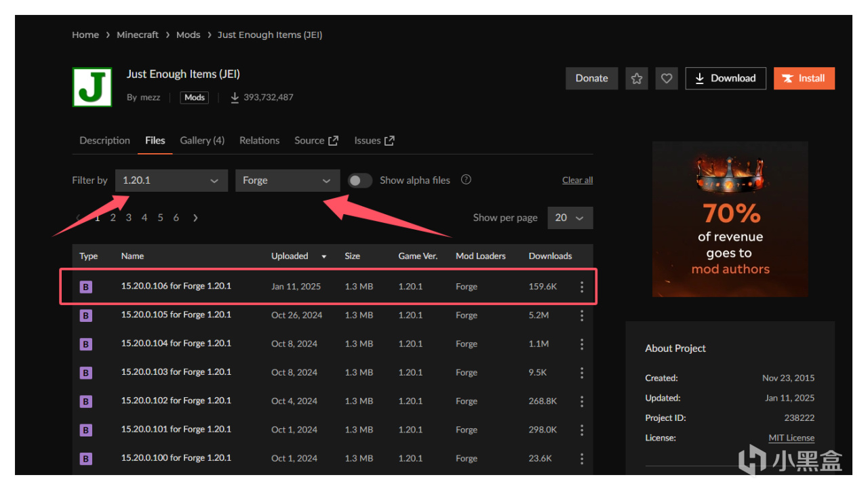Open the Relations tab
Viewport: 868px width, 490px height.
coord(259,140)
